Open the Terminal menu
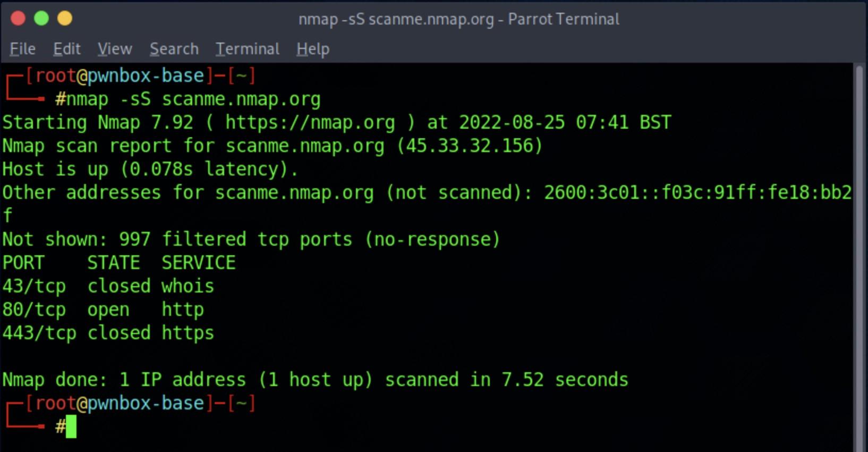The image size is (868, 452). (x=248, y=49)
